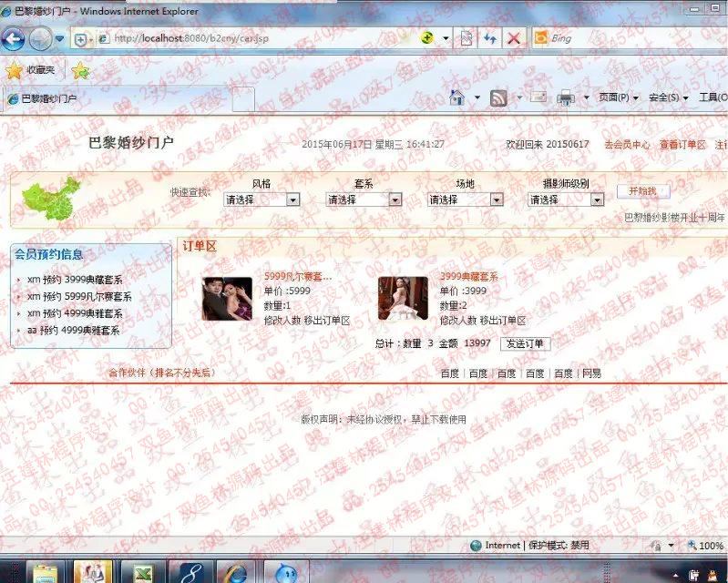Click the 5999凡尔赛套 package thumbnail
This screenshot has height=583, width=728.
point(227,299)
